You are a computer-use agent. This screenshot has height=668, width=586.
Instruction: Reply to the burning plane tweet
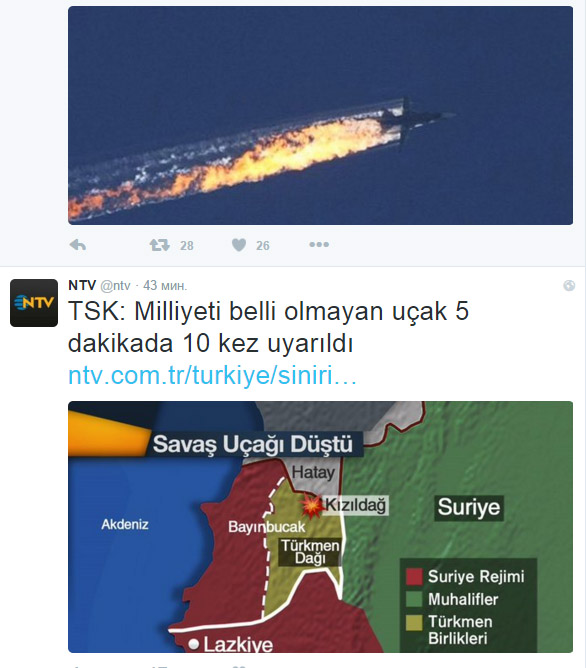[x=78, y=245]
